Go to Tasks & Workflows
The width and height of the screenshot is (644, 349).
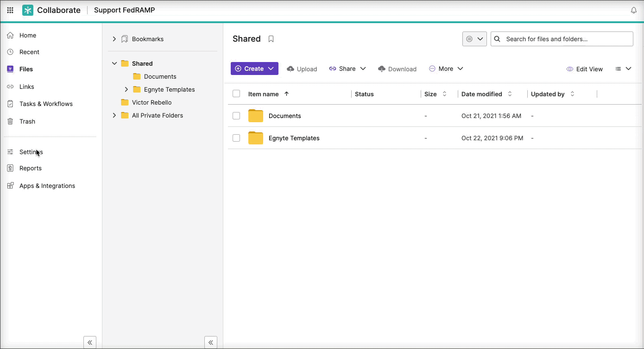click(46, 104)
